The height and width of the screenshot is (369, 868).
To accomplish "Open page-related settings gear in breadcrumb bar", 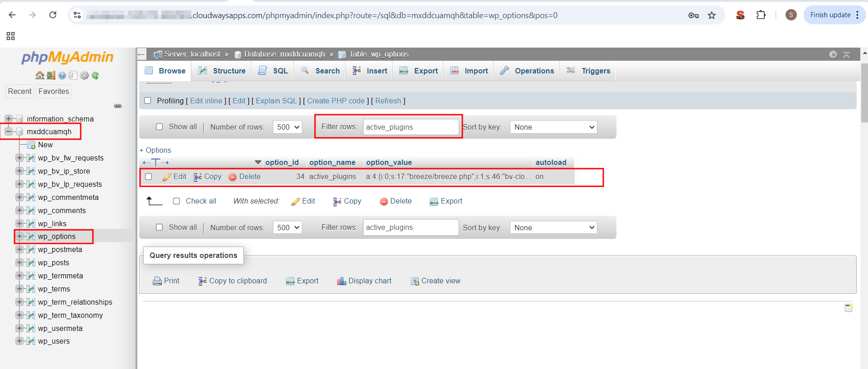I will [x=833, y=54].
